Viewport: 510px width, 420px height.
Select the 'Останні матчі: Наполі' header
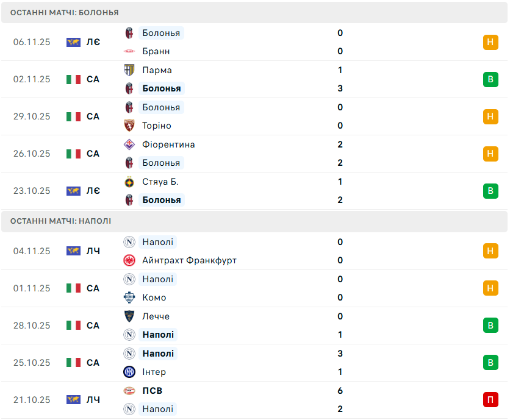(x=61, y=221)
